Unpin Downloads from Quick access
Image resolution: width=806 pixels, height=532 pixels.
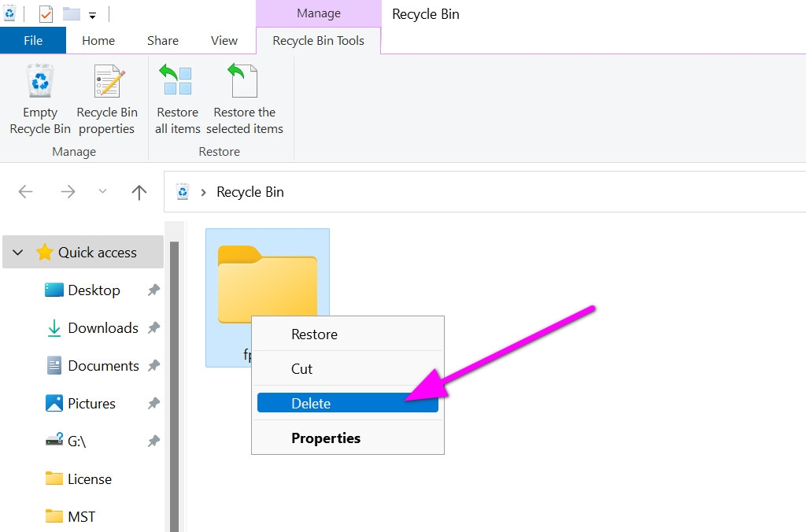(x=154, y=328)
